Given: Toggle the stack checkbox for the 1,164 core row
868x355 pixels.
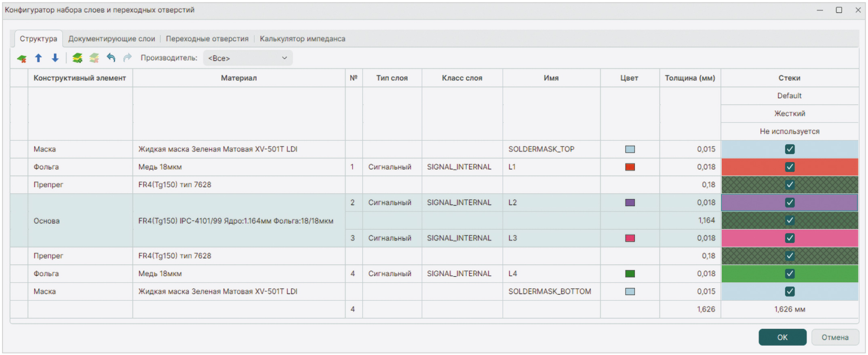Looking at the screenshot, I should coord(790,220).
